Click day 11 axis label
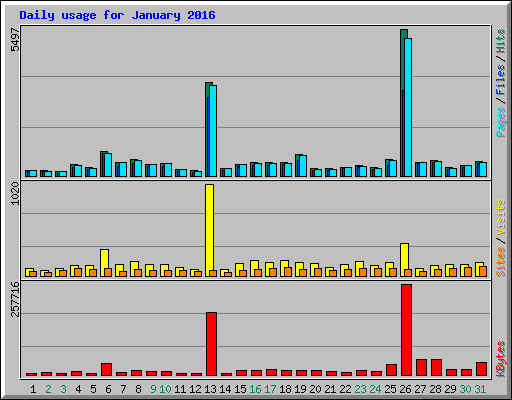Viewport: 512px width, 400px height. (x=180, y=389)
